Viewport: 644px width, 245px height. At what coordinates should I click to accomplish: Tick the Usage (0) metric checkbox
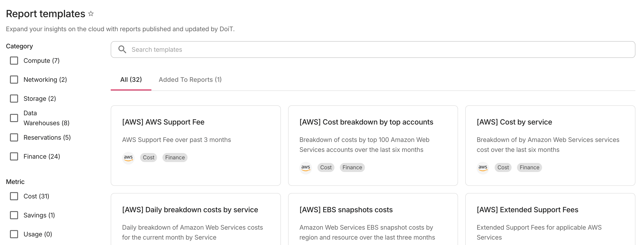14,234
